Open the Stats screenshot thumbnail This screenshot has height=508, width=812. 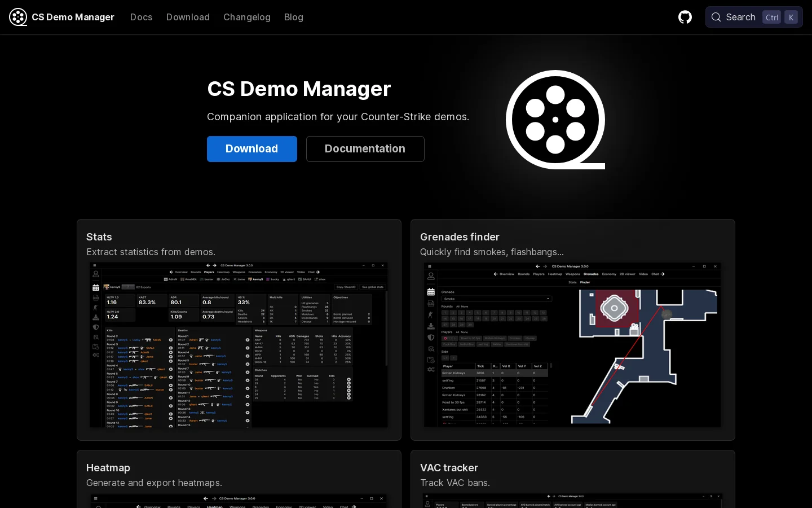239,345
